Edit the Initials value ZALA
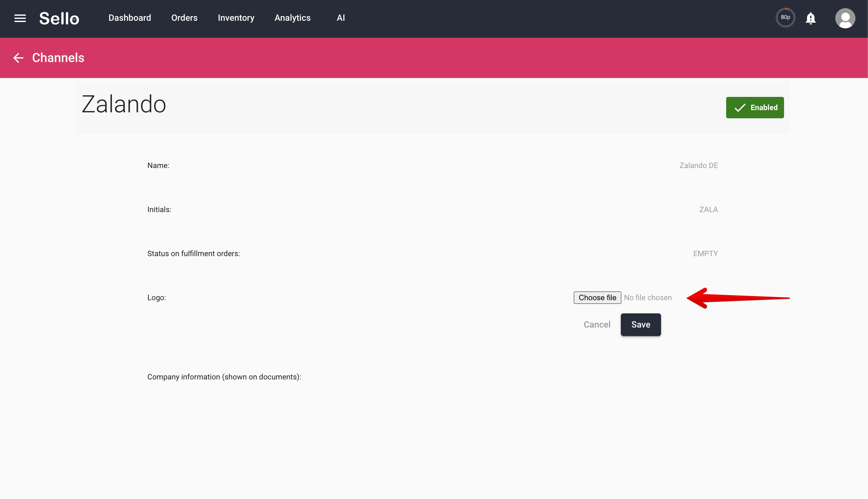 click(x=708, y=210)
